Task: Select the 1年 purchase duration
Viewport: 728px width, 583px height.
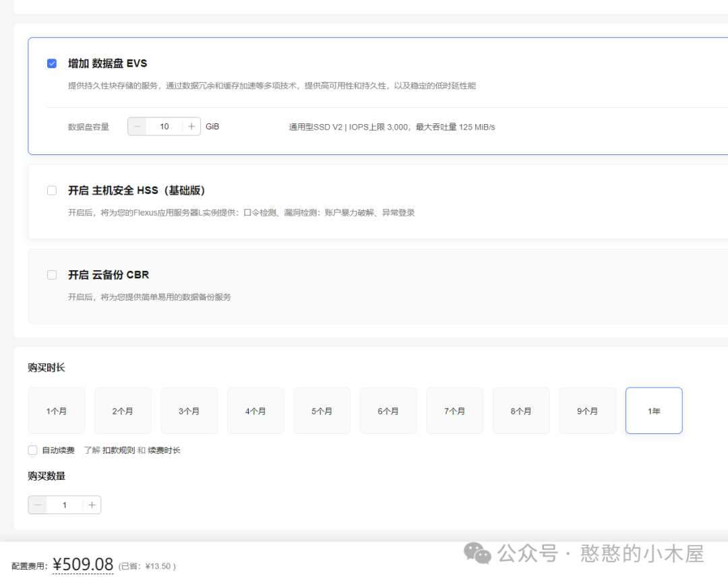Action: coord(654,410)
